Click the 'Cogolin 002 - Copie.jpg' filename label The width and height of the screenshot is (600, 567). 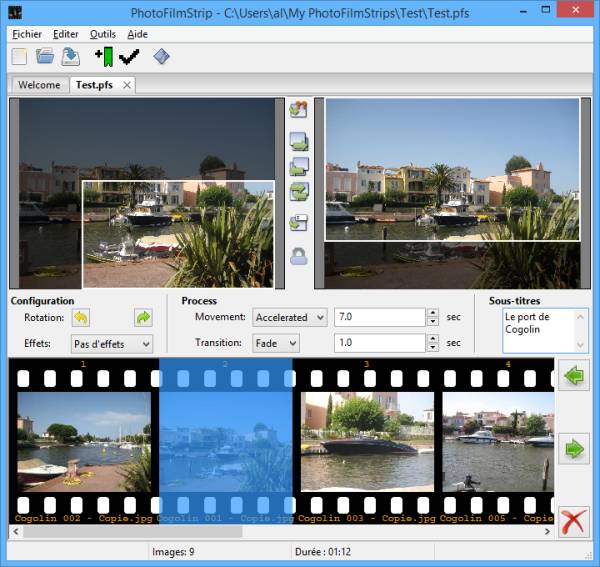(83, 518)
